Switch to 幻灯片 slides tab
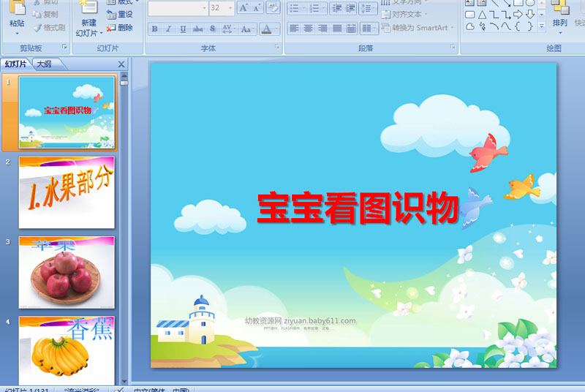Image resolution: width=585 pixels, height=392 pixels. [15, 64]
